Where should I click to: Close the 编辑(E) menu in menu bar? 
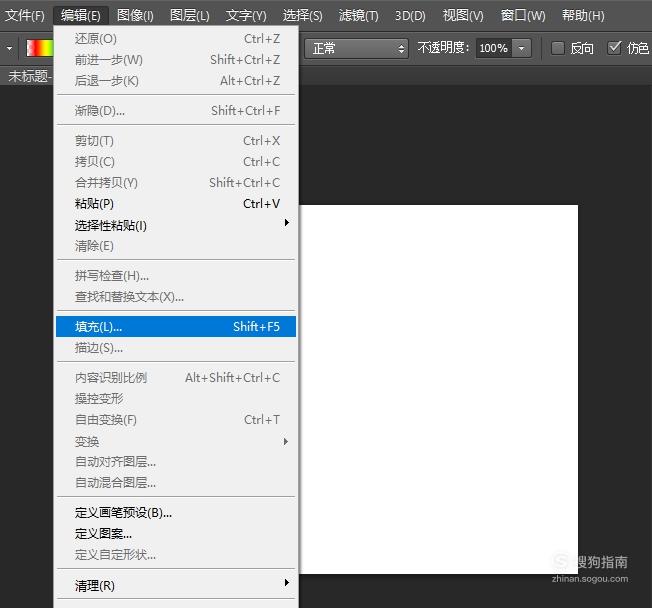pos(81,16)
